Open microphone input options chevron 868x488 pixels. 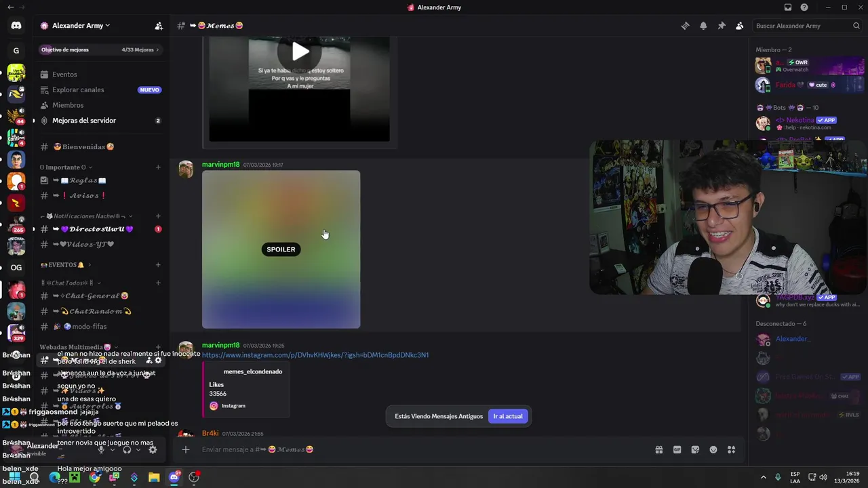pos(112,449)
